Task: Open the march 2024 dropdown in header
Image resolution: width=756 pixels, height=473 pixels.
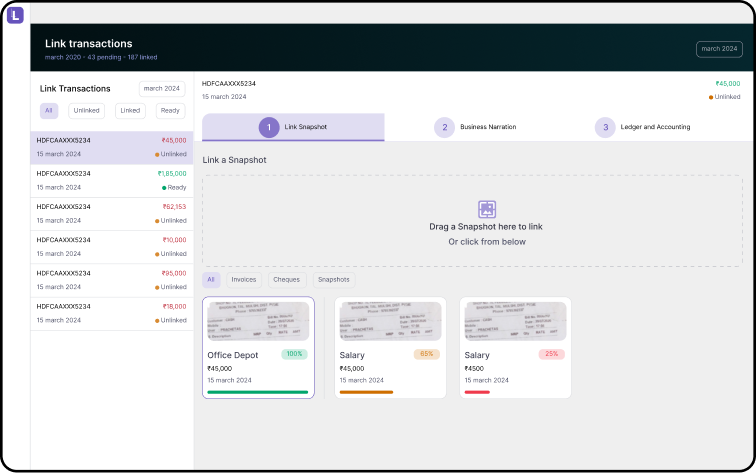Action: (719, 49)
